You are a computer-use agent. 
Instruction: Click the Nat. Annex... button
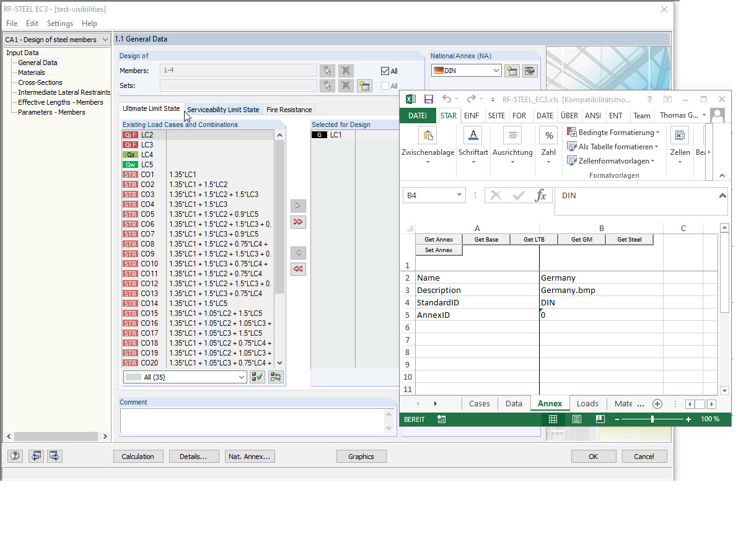pyautogui.click(x=250, y=456)
